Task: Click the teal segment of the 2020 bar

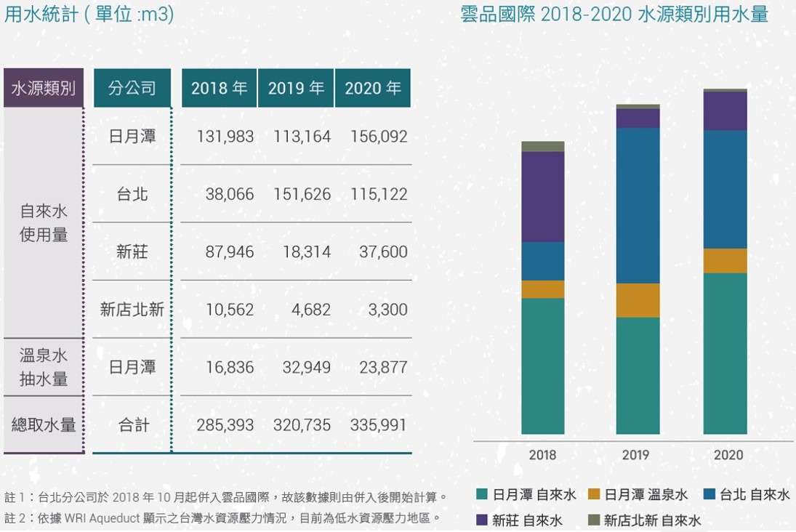Action: pyautogui.click(x=725, y=353)
